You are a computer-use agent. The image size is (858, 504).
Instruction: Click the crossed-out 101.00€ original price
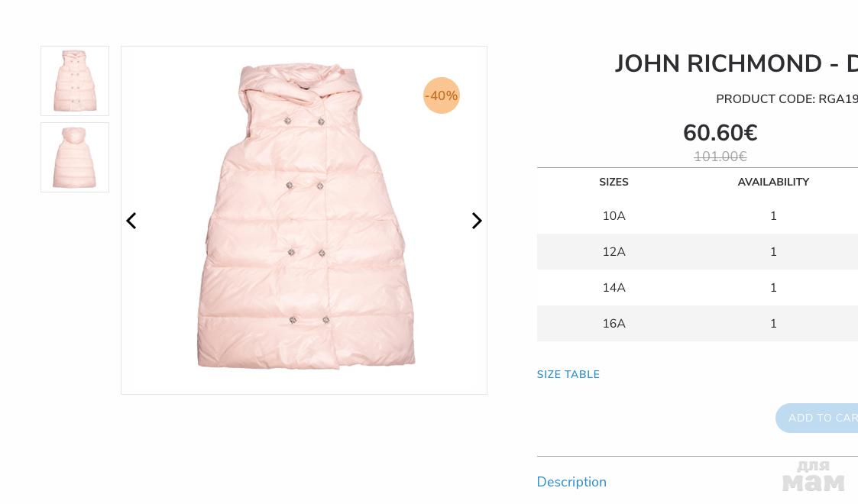(720, 157)
